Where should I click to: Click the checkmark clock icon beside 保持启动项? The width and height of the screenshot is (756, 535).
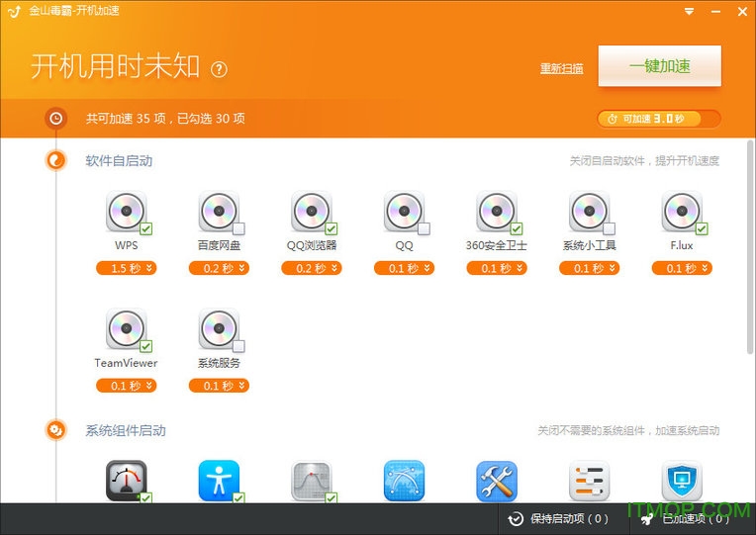[516, 519]
